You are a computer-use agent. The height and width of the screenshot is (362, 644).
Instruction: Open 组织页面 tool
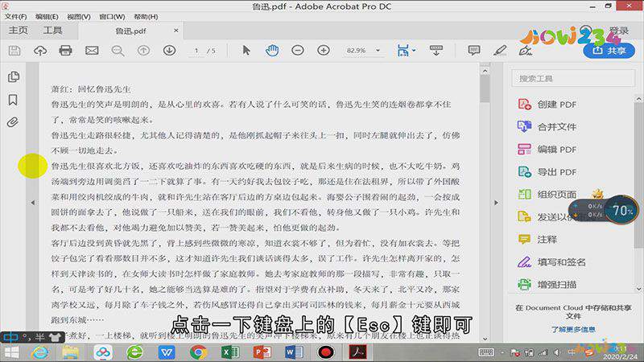[x=547, y=194]
